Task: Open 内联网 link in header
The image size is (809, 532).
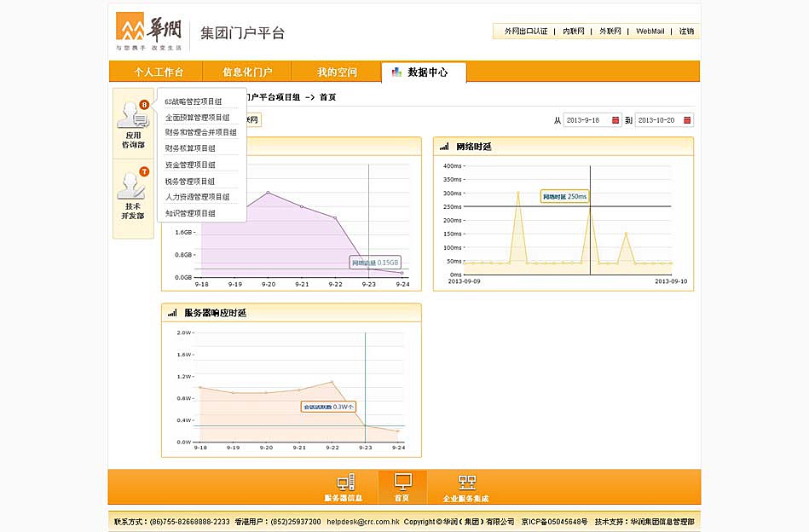Action: coord(573,31)
